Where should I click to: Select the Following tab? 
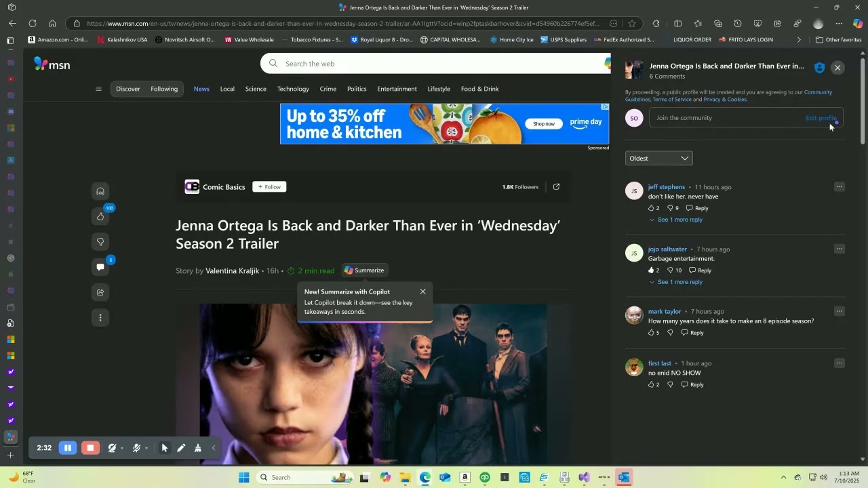(164, 89)
